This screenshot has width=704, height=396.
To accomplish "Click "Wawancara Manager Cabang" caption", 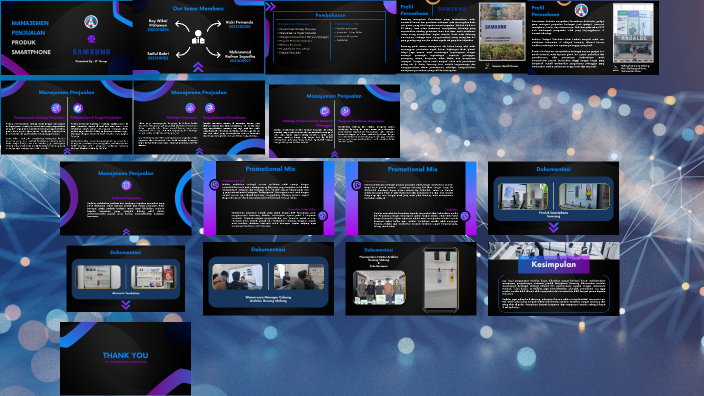I will click(268, 297).
